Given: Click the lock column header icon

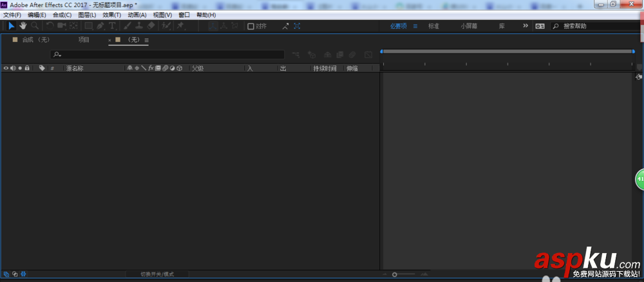Looking at the screenshot, I should (x=27, y=68).
